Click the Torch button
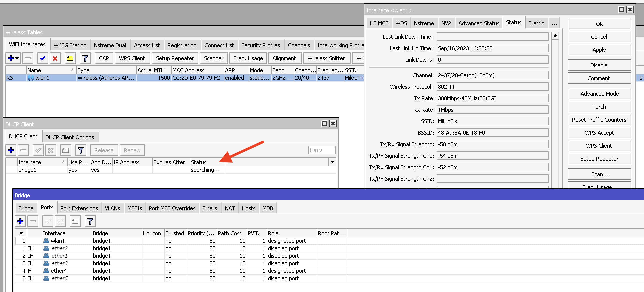 tap(599, 107)
